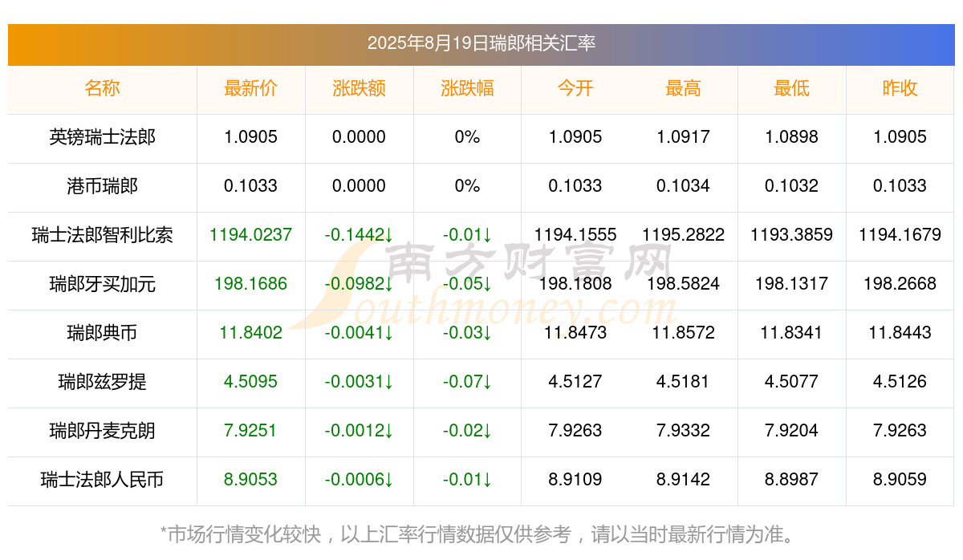
Task: Click low value 198.1317
Action: coord(791,284)
